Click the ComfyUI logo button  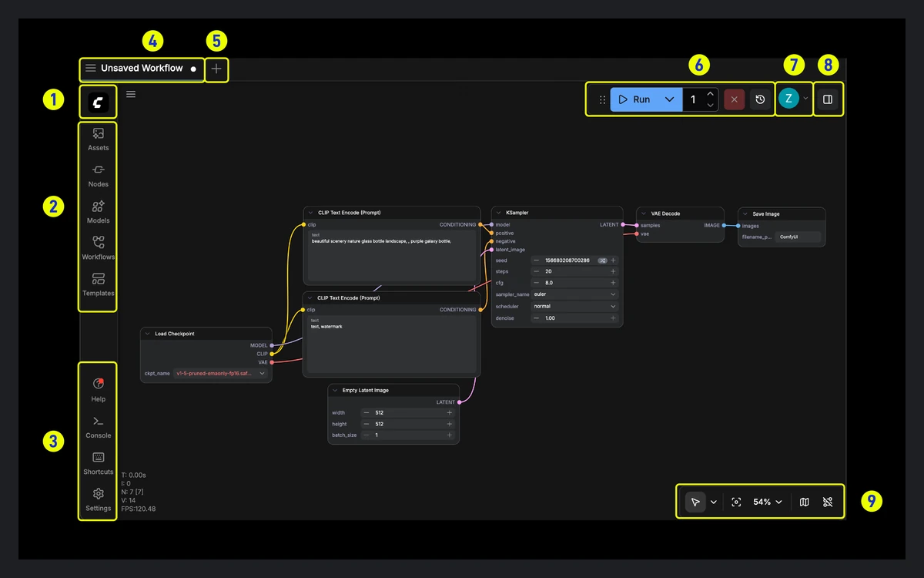[x=99, y=102]
